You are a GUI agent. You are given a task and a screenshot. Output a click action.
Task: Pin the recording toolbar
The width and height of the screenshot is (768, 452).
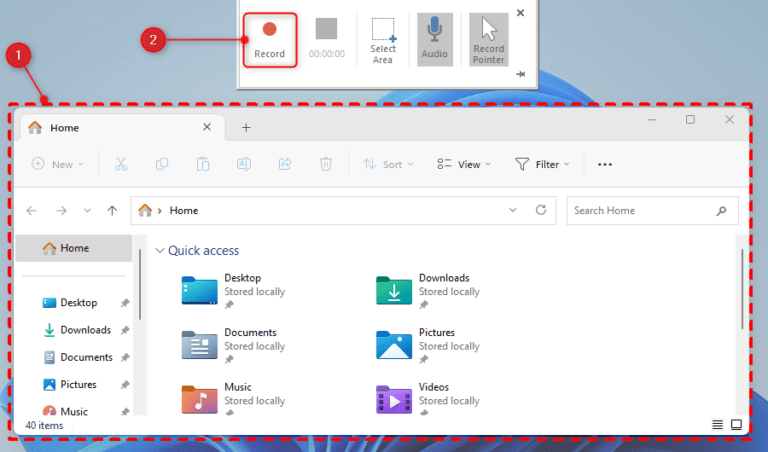click(x=520, y=75)
